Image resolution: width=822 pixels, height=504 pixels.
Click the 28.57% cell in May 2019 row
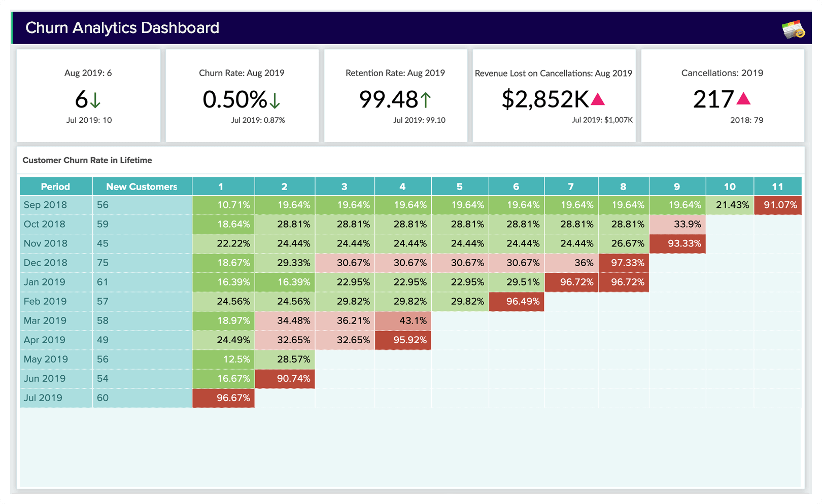285,359
